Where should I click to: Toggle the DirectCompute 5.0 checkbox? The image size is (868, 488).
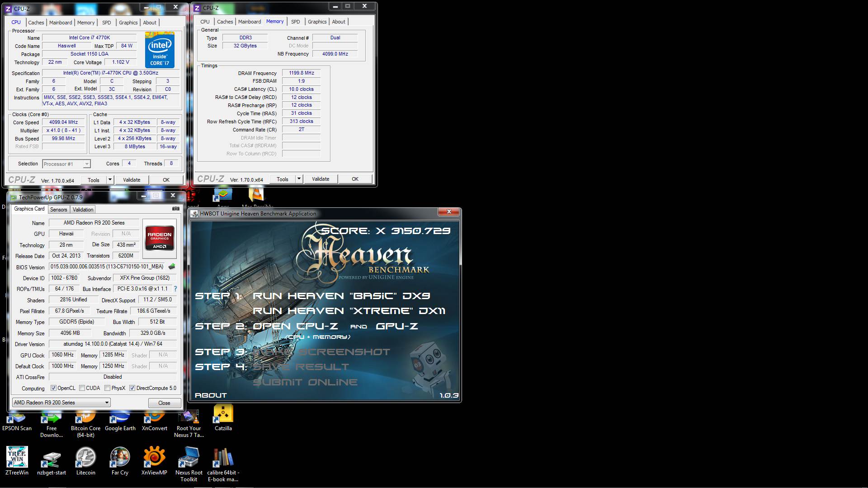coord(132,388)
